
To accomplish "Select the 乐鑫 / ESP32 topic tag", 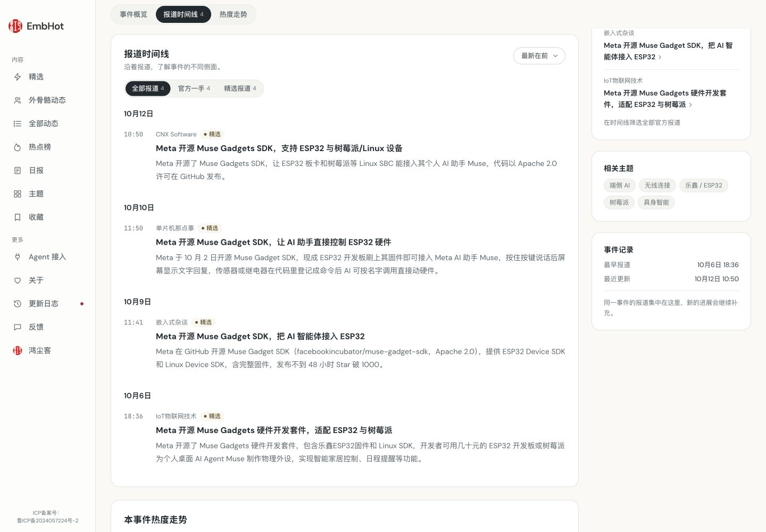I will click(704, 186).
